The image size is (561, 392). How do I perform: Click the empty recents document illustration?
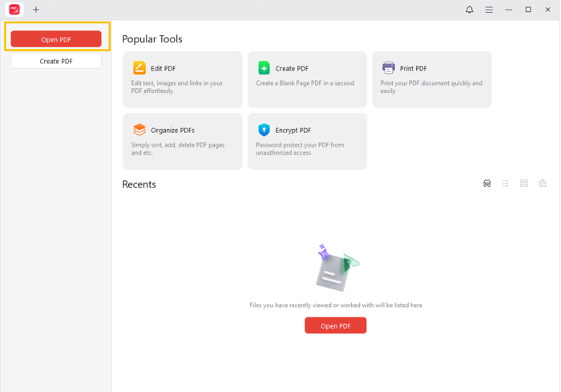pos(337,268)
